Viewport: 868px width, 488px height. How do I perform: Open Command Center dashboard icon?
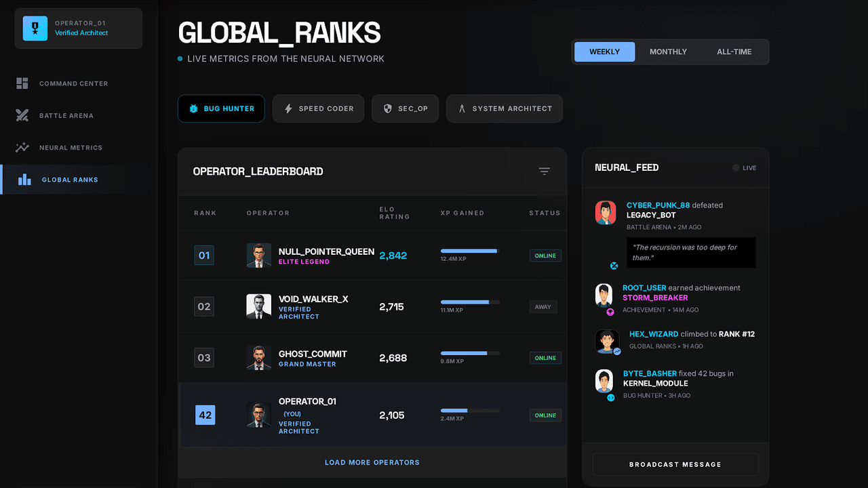[x=22, y=83]
